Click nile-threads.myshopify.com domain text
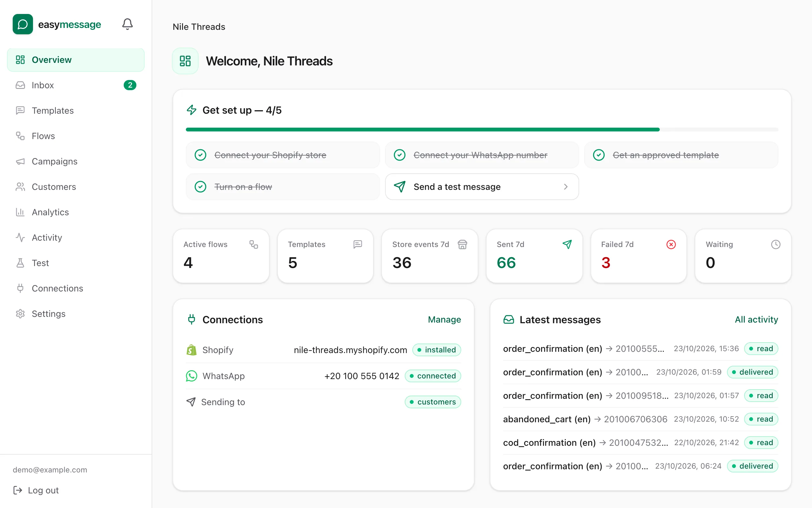The width and height of the screenshot is (812, 508). click(x=350, y=350)
